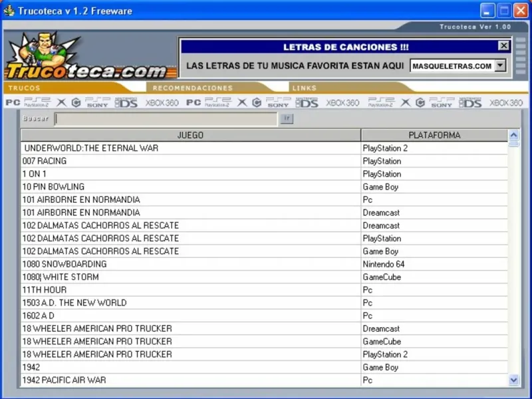
Task: Select the rightmost Sony PSP platform icon
Action: 442,102
